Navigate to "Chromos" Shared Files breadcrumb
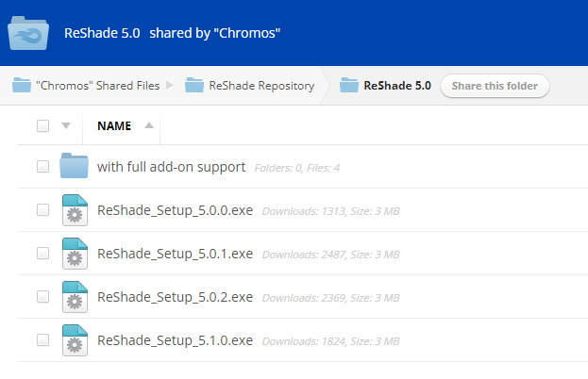Screen dimensions: 588x379 click(97, 86)
